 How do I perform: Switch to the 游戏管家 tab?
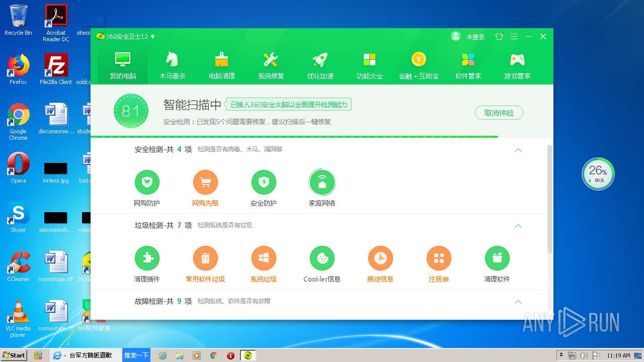517,65
